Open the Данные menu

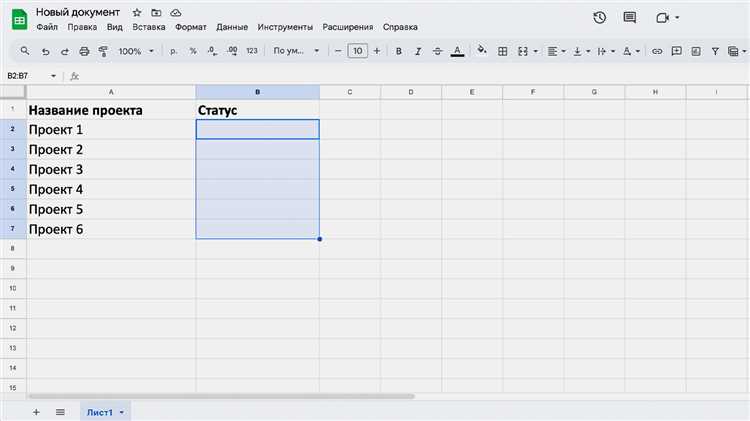tap(231, 27)
